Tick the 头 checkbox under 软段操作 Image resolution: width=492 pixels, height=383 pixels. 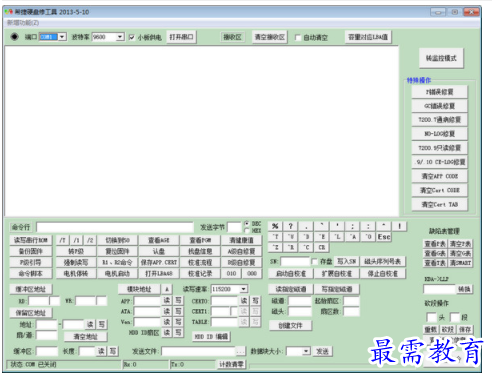tap(431, 317)
